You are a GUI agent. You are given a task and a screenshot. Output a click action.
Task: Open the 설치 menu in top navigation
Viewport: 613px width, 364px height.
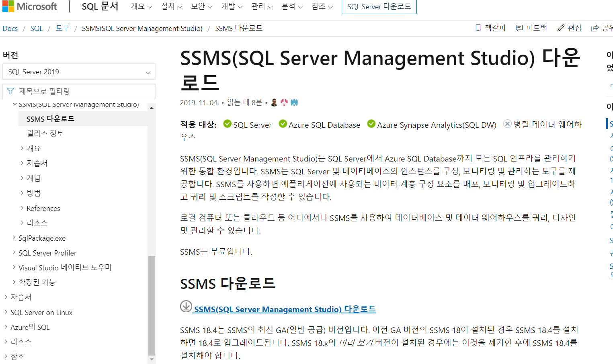pos(172,6)
